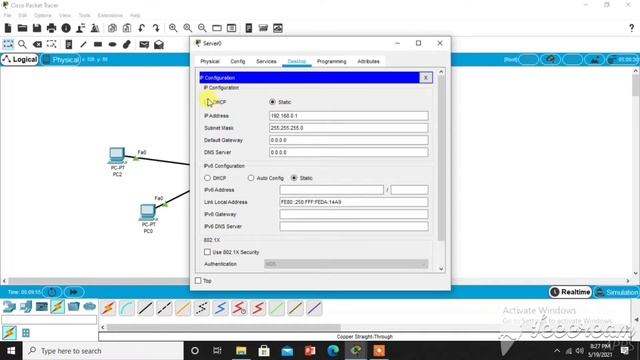Click the IP Address field
Viewport: 640px width, 360px height.
click(x=349, y=116)
